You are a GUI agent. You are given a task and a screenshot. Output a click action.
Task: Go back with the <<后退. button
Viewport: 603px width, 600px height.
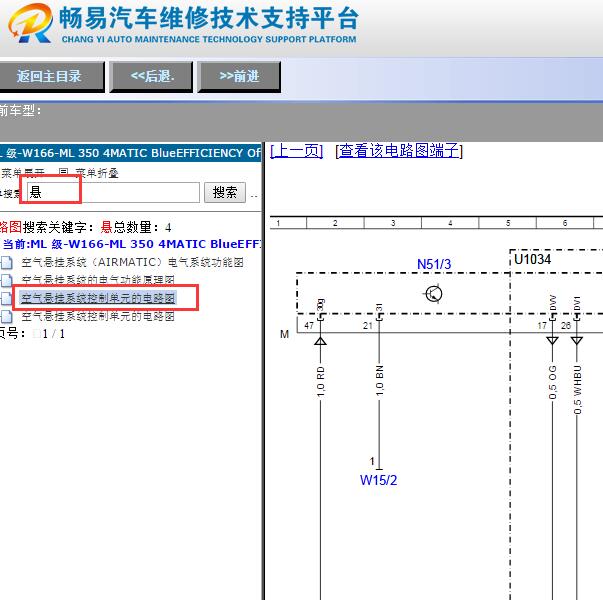point(151,77)
